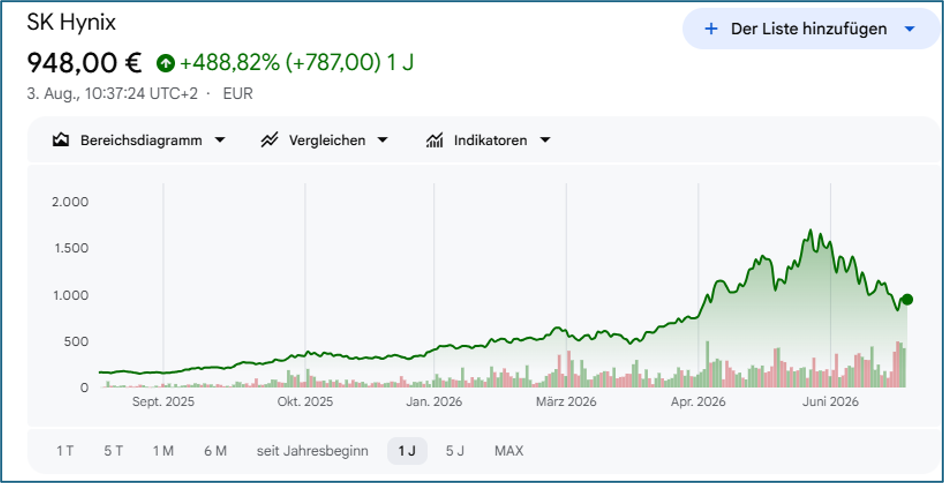
Task: Expand the Indikatoren dropdown arrow
Action: (x=545, y=140)
